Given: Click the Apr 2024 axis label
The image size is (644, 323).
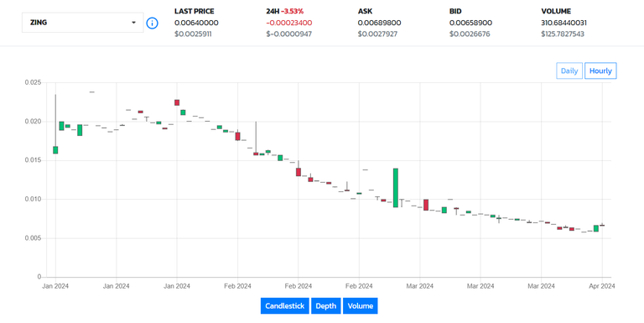Looking at the screenshot, I should coord(602,286).
